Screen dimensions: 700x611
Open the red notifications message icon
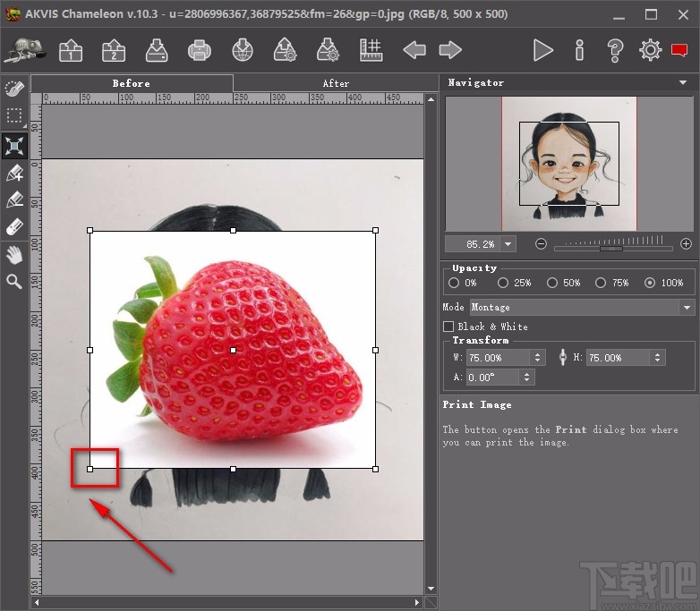(x=679, y=50)
